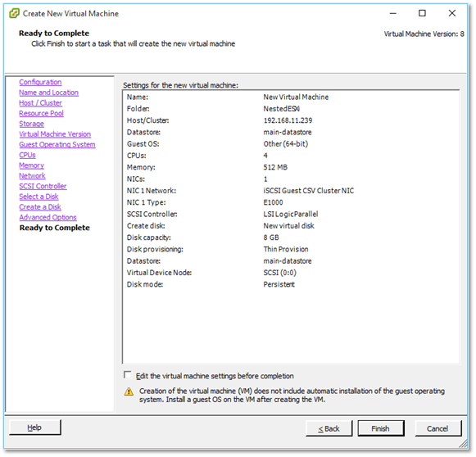Open the Storage step link
476x457 pixels.
(x=32, y=124)
